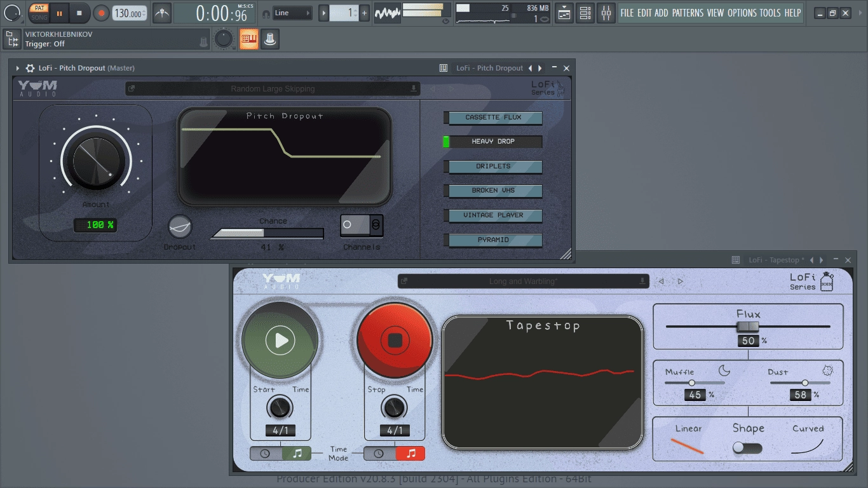Select clock time mode for Start
The width and height of the screenshot is (868, 488).
click(x=265, y=454)
